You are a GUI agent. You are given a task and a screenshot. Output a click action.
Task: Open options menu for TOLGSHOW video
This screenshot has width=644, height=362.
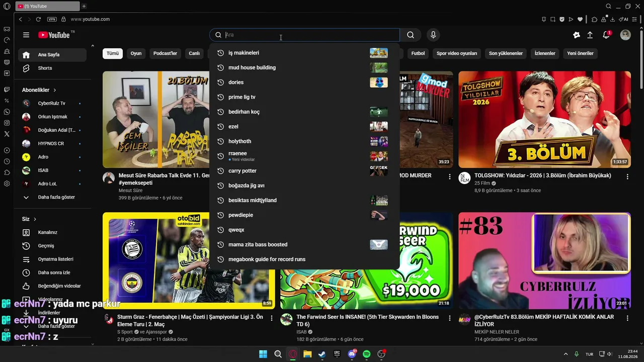[627, 176]
